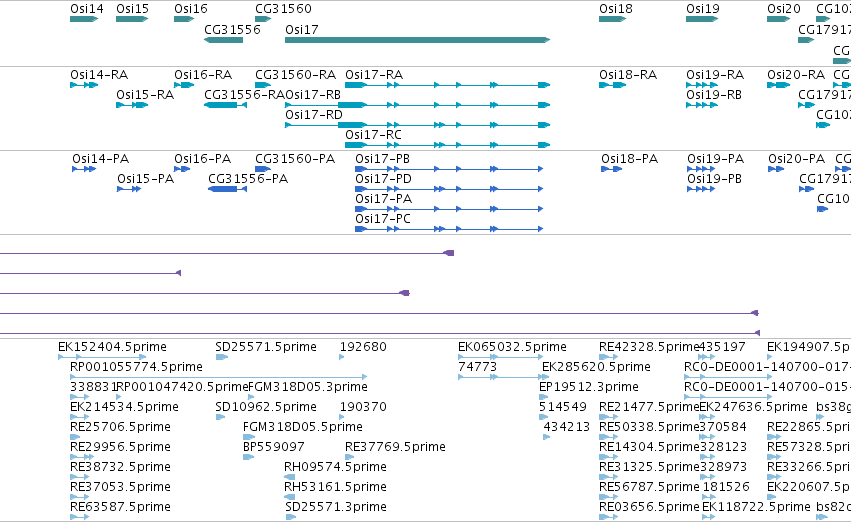Select the RH53161.5prime EST label

[335, 487]
